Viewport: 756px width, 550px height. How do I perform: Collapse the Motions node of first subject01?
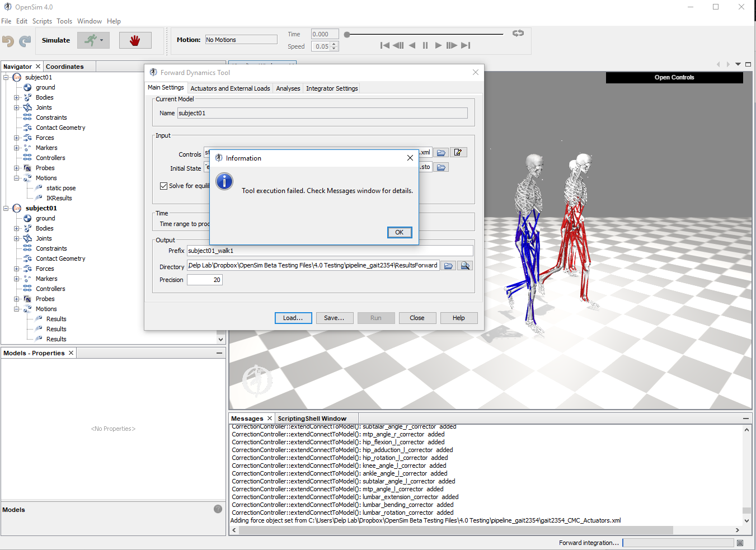pos(17,177)
